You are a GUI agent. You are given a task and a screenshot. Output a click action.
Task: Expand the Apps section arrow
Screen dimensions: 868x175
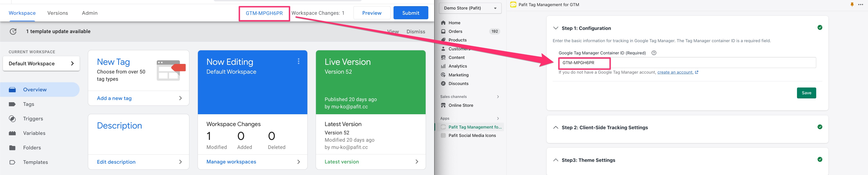(498, 119)
